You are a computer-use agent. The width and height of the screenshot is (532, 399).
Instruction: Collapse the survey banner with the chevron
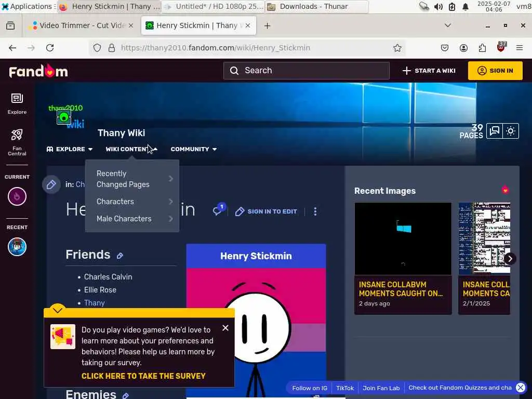58,310
